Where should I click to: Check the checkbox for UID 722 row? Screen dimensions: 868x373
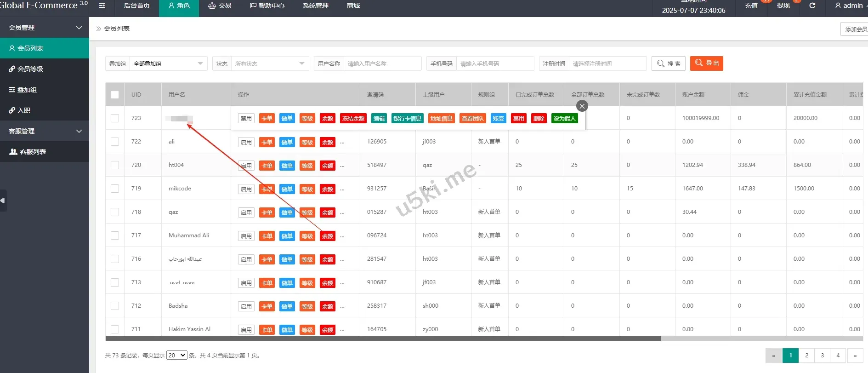click(115, 142)
